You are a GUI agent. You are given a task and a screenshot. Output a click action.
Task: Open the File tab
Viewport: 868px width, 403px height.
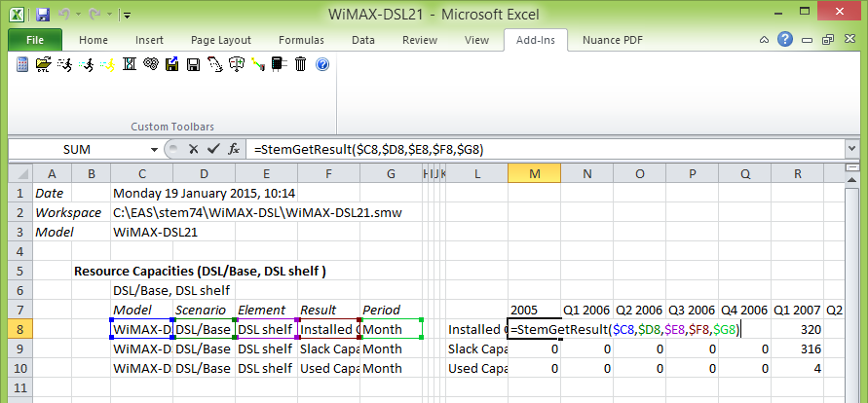click(35, 40)
